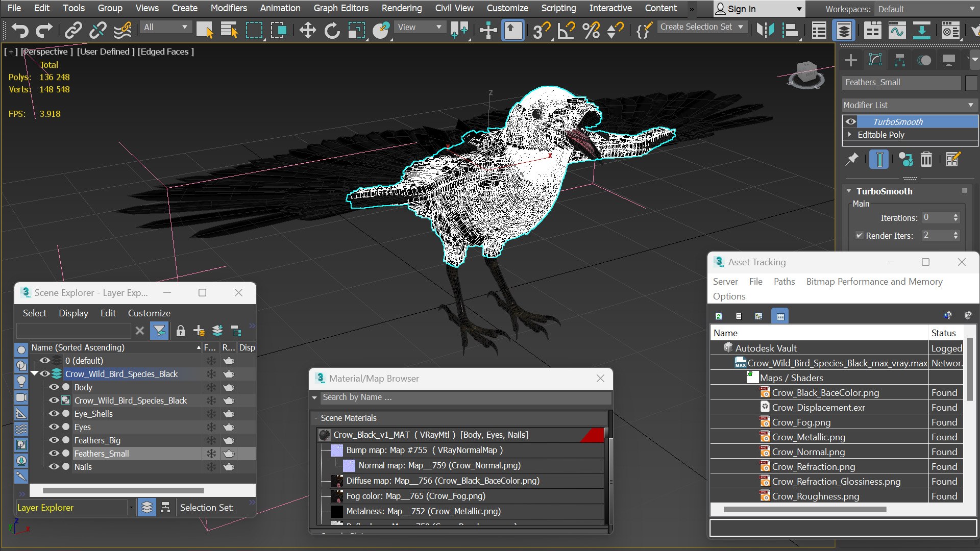Open the Hierarchy command panel tab
Screen dimensions: 980x551
899,60
